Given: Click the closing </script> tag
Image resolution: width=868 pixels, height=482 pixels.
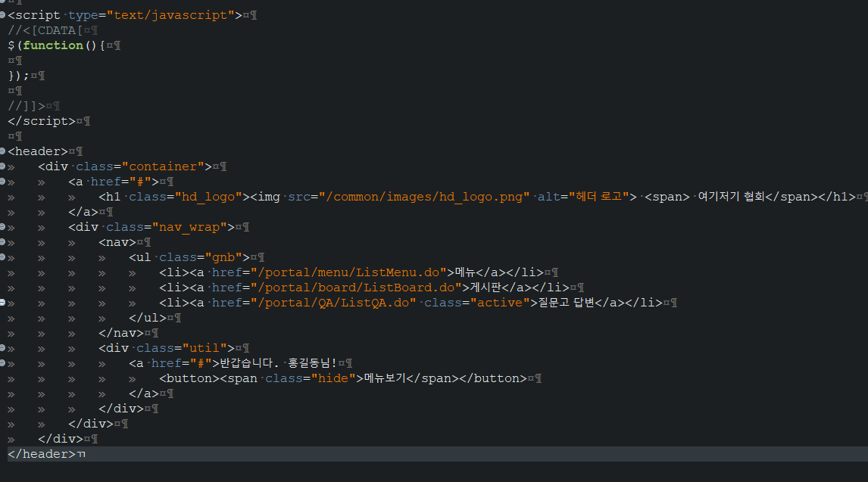Looking at the screenshot, I should click(x=42, y=121).
